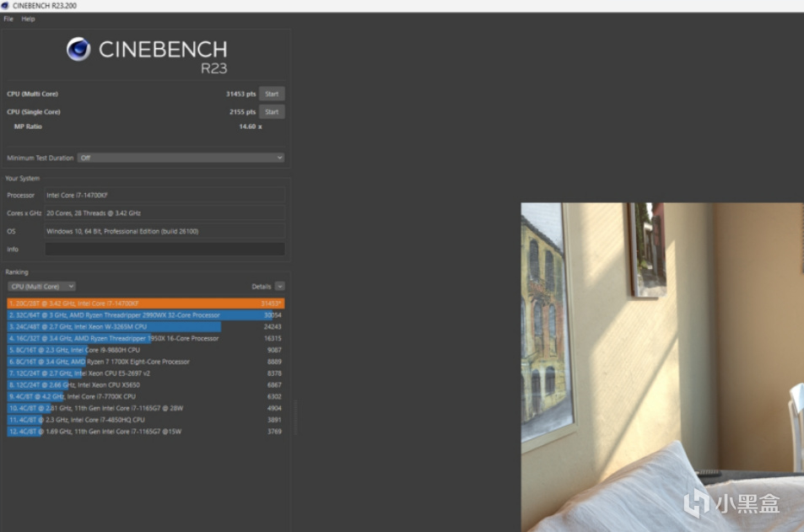Click the Cores x GHz field value
Screen dimensions: 804x532
coord(165,213)
